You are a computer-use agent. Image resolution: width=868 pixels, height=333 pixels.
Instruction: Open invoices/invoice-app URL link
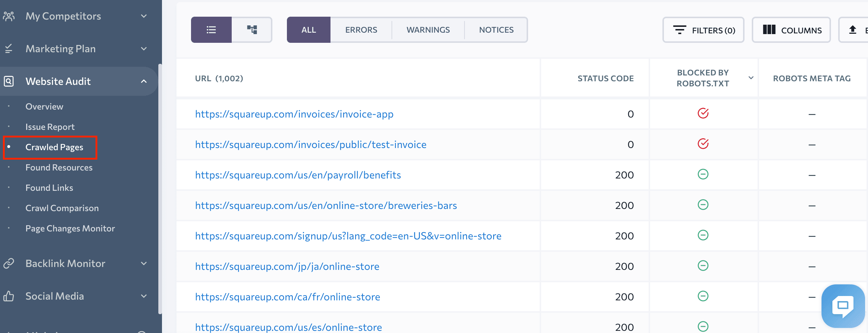294,114
